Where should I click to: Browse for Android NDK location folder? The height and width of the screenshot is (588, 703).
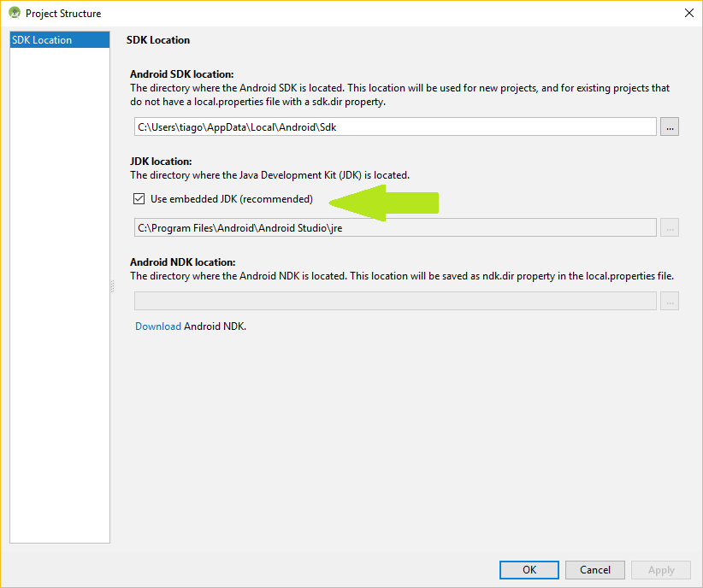point(670,301)
